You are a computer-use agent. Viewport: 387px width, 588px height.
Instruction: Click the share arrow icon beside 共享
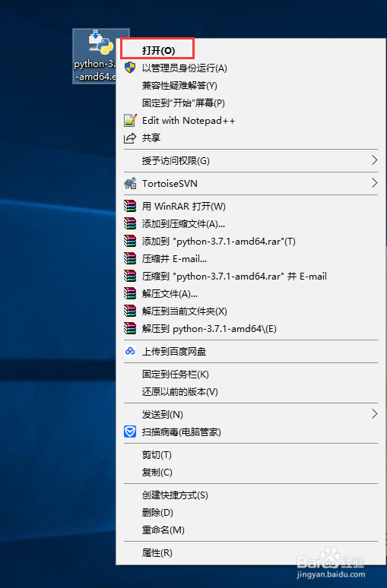coord(130,138)
